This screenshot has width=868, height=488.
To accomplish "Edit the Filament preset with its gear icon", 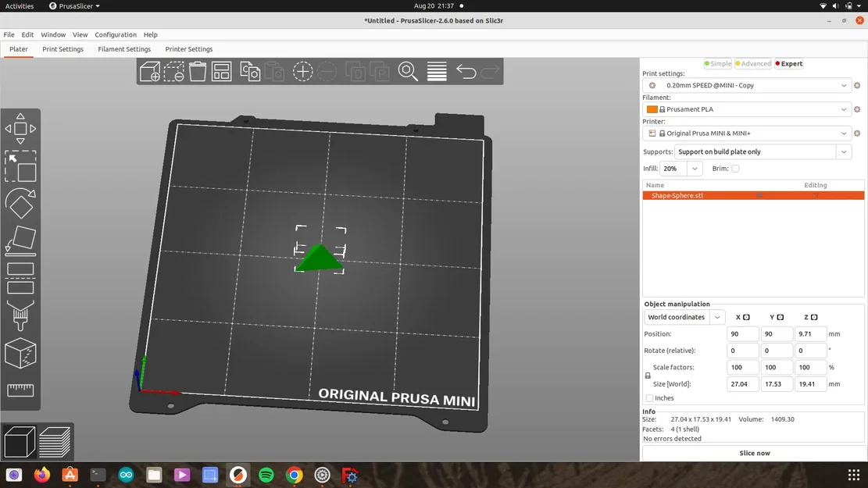I will (x=857, y=109).
